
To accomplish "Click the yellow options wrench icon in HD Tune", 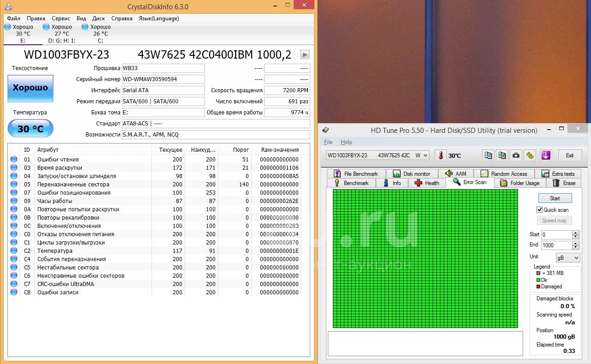I will pos(531,155).
